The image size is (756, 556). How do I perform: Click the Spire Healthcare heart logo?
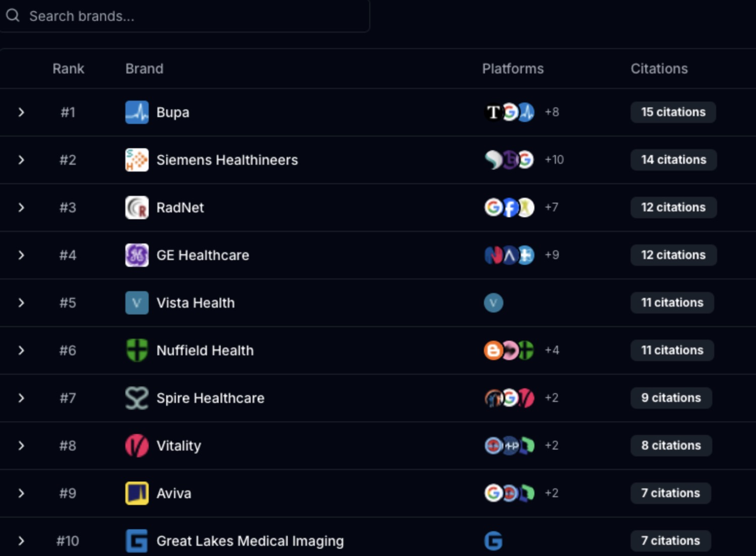(x=137, y=398)
